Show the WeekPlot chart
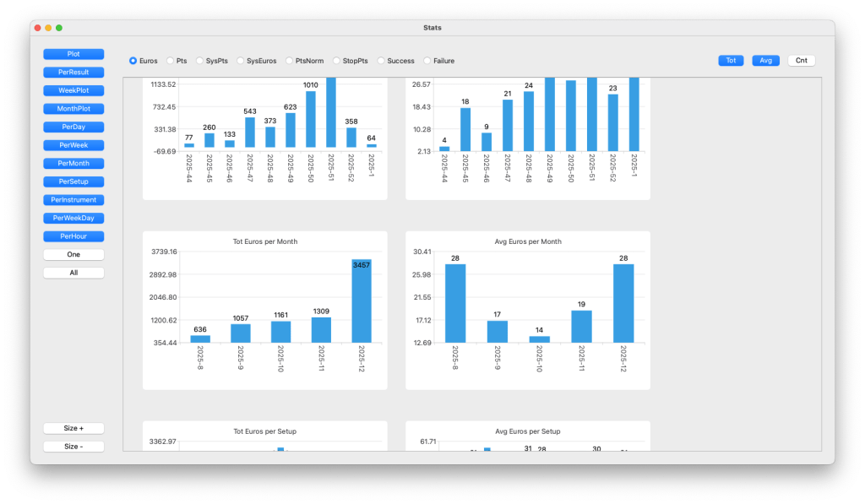 pyautogui.click(x=73, y=90)
